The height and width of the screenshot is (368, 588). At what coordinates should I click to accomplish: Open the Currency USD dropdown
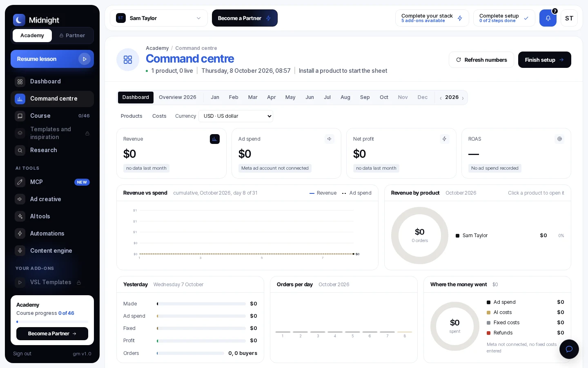[x=236, y=116]
